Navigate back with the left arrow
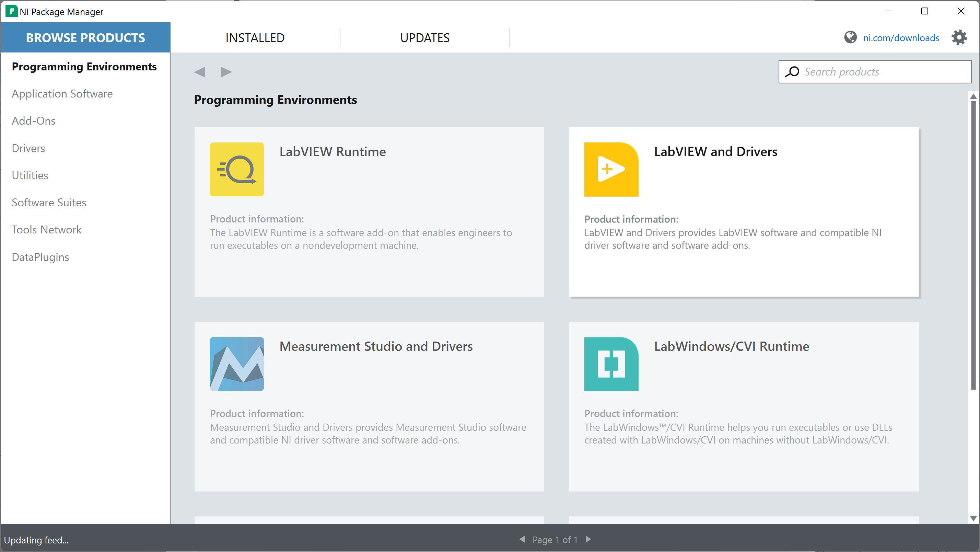 click(x=200, y=71)
